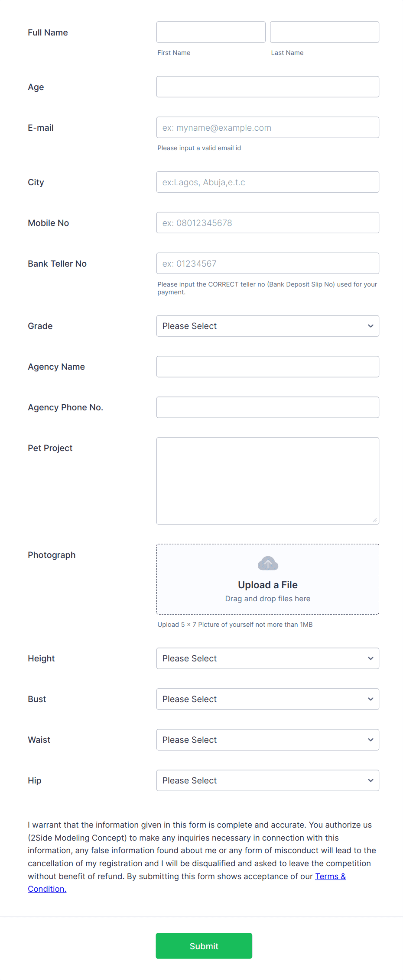
Task: Open the Grade dropdown
Action: 267,326
